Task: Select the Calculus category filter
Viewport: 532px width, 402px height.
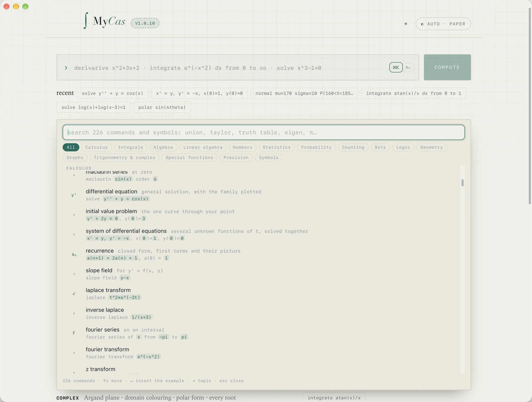Action: pyautogui.click(x=96, y=147)
